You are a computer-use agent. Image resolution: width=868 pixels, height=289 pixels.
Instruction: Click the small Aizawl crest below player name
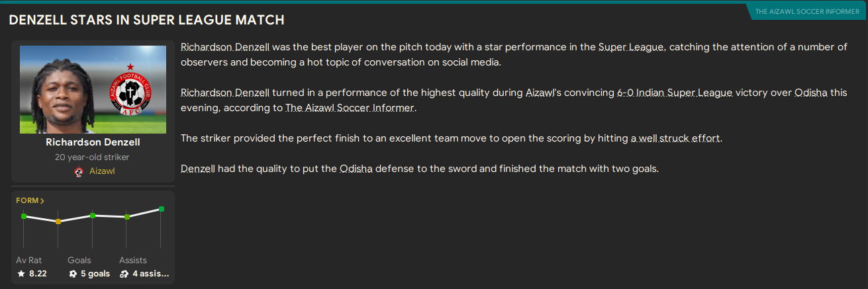coord(79,172)
